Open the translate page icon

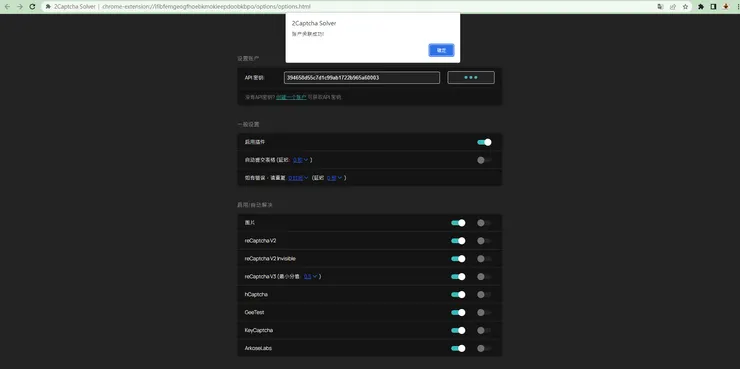coord(661,7)
